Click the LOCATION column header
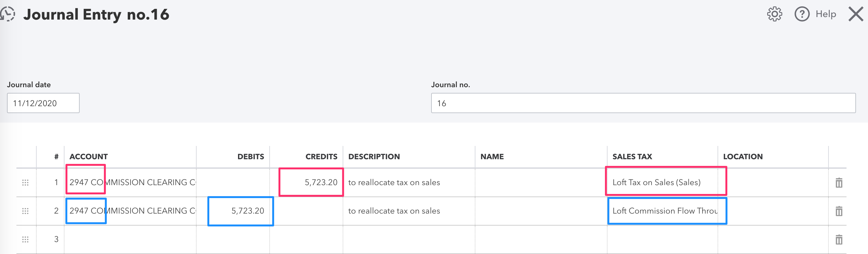This screenshot has width=868, height=254. (743, 157)
